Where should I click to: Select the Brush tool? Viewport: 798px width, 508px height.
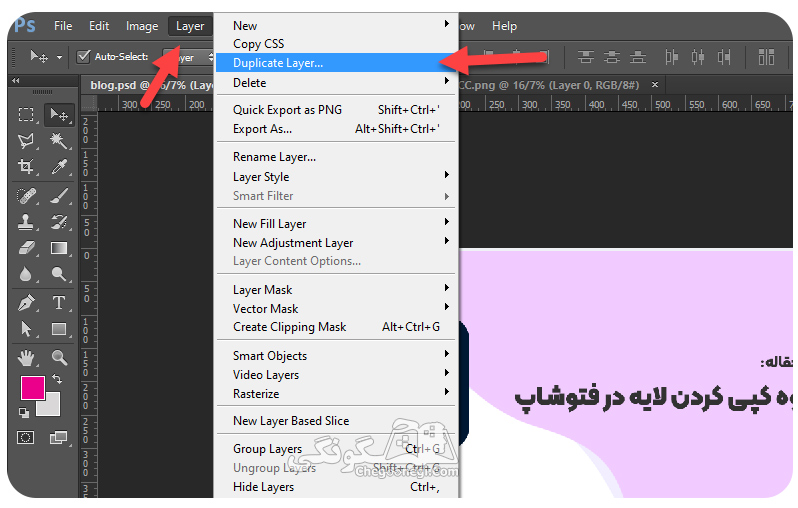[x=59, y=195]
